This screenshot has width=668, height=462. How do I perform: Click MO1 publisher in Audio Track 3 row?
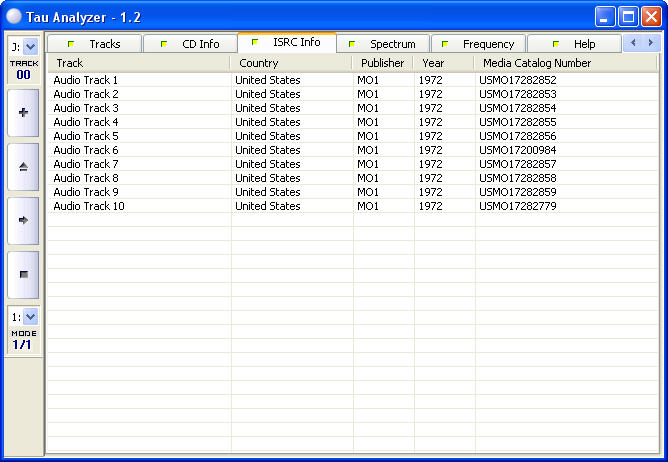tap(368, 108)
